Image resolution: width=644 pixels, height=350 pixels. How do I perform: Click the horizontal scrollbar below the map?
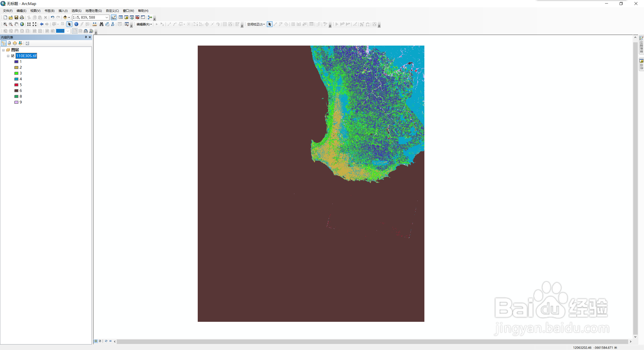tap(372, 341)
